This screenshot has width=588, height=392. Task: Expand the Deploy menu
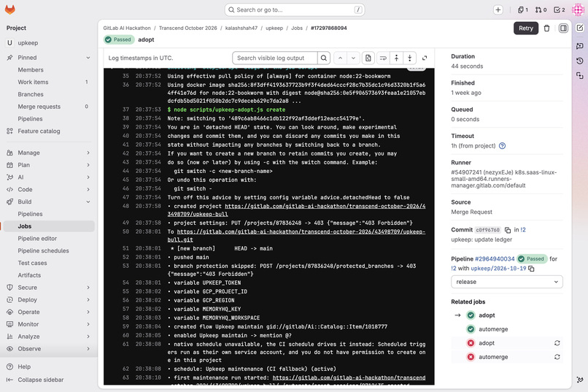tap(48, 300)
